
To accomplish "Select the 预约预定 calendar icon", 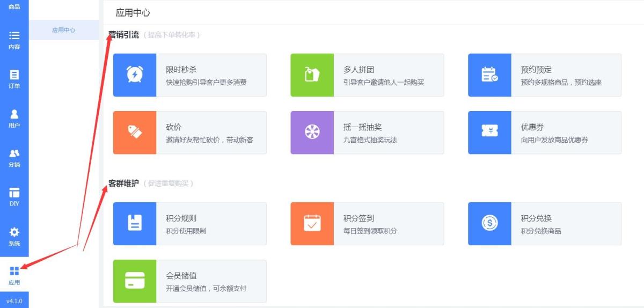I will point(489,75).
